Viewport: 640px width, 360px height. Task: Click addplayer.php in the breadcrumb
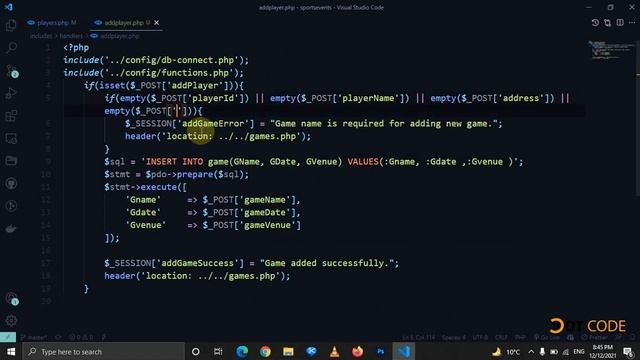coord(115,36)
